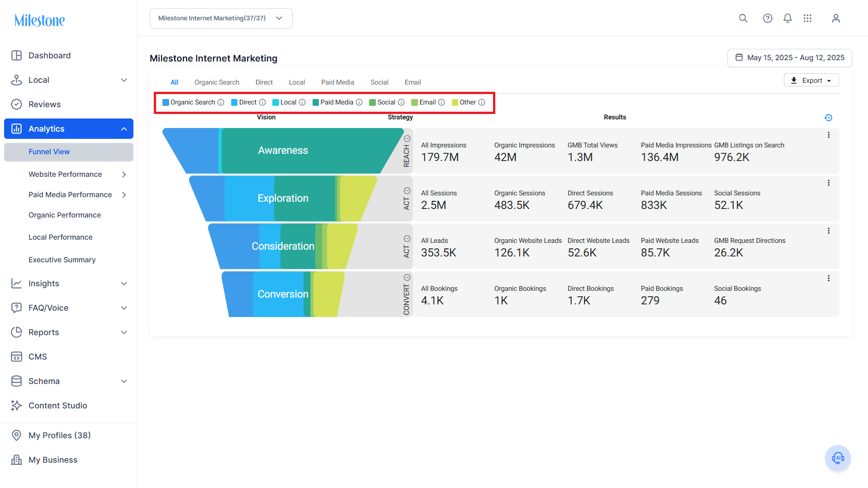The height and width of the screenshot is (488, 868).
Task: Click the reset history icon near Results
Action: [x=828, y=118]
